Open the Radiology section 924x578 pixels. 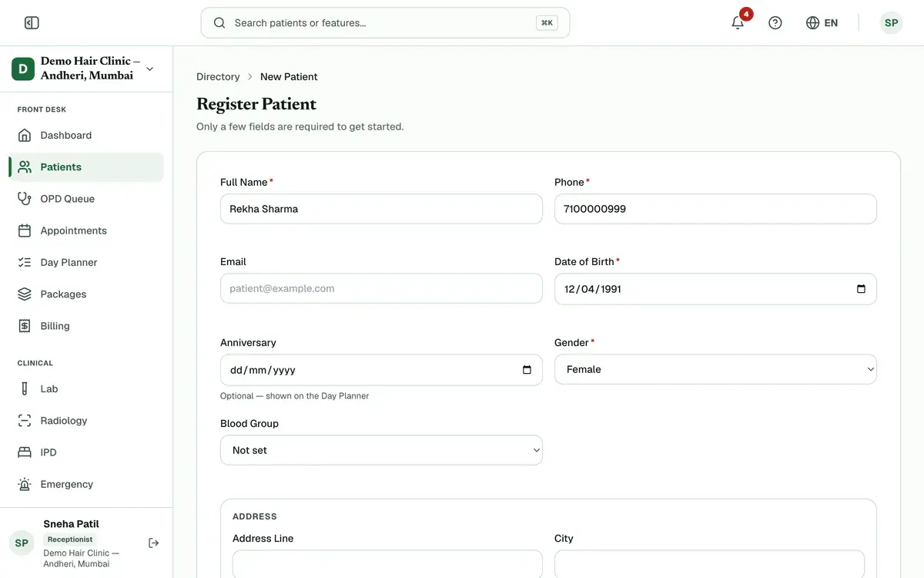pos(86,421)
